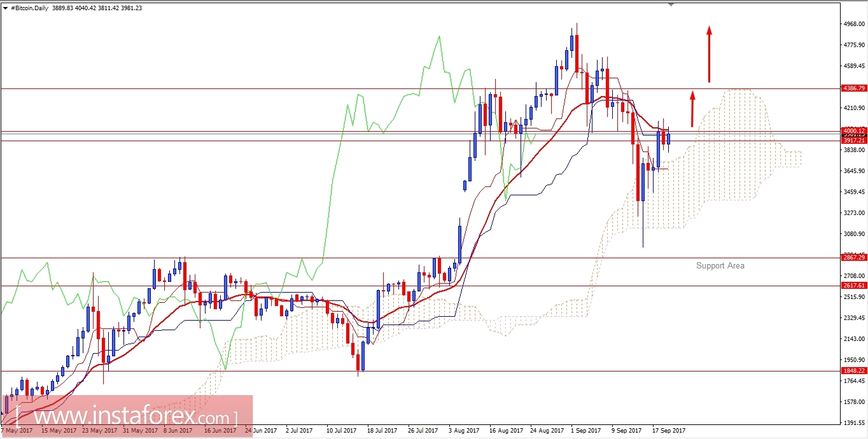Click the 9 Sep 2017 date label
Viewport: 868px width, 439px height.
(626, 431)
